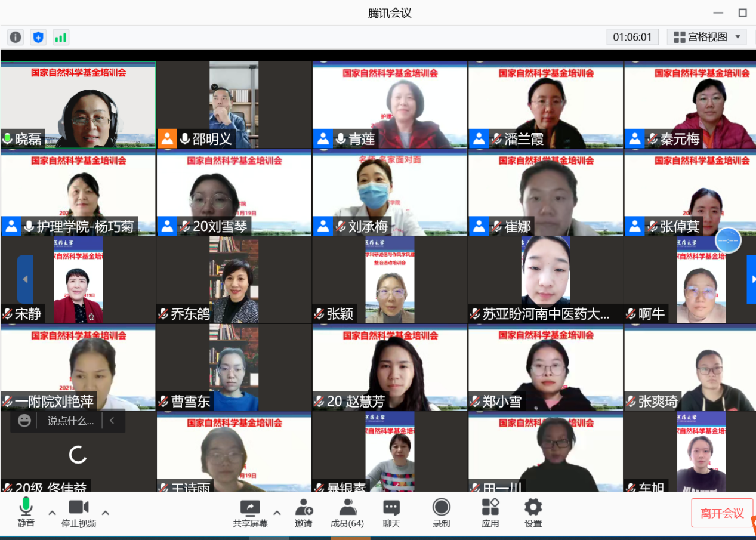
Task: Expand audio options arrow beside 静音
Action: pos(52,513)
